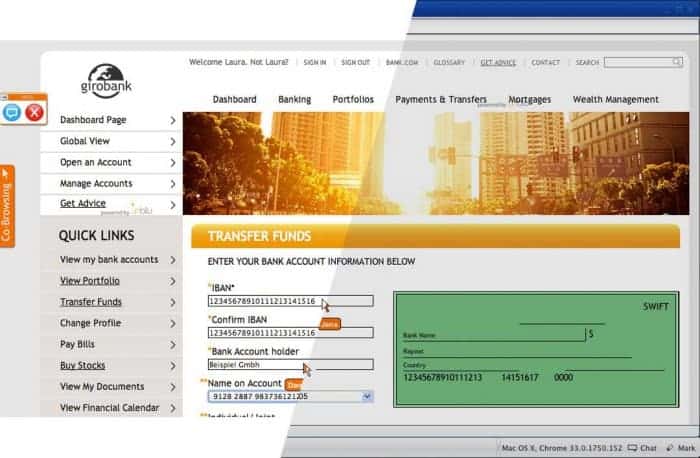Viewport: 700px width, 458px height.
Task: Click the SIGN OUT link
Action: [355, 62]
